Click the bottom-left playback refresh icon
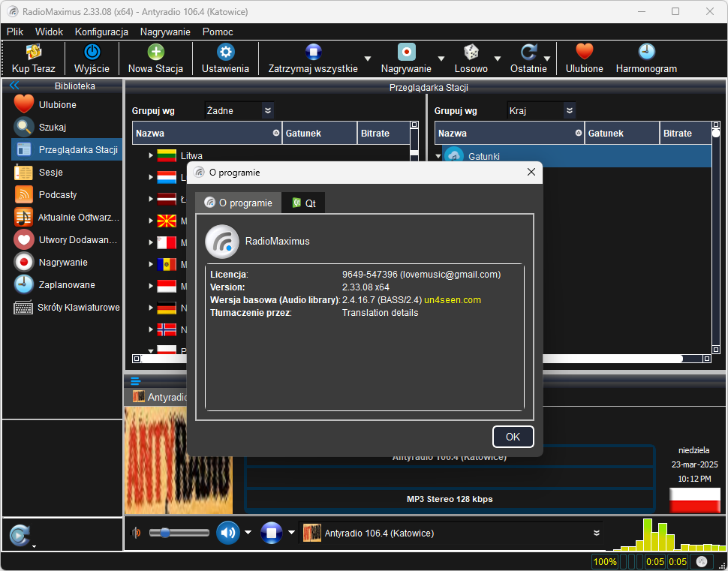Viewport: 728px width, 571px height. tap(20, 535)
